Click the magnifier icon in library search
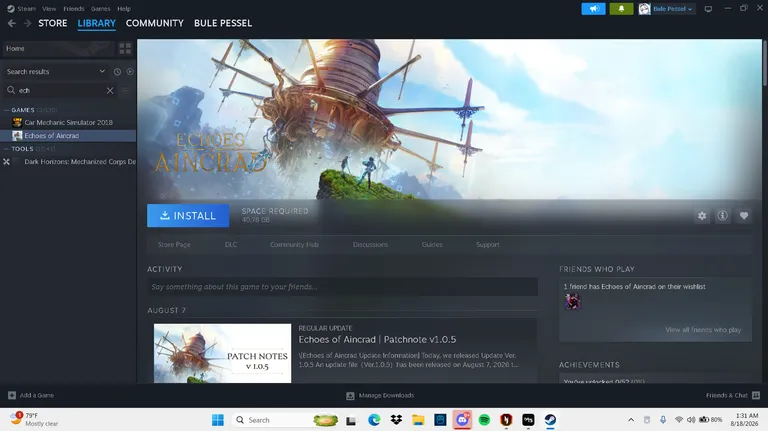768x431 pixels. tap(11, 90)
